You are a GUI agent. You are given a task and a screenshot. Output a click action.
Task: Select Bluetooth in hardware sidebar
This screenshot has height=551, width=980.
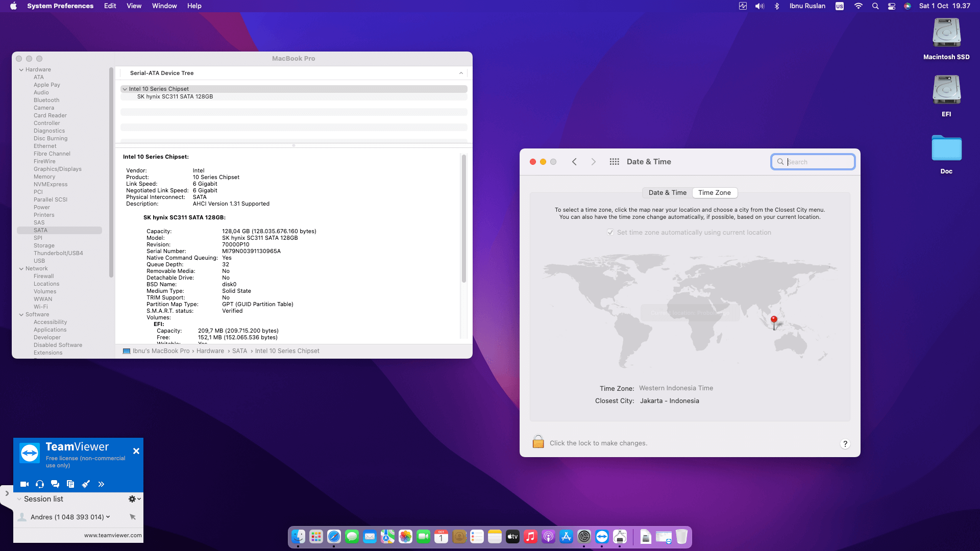pos(46,101)
